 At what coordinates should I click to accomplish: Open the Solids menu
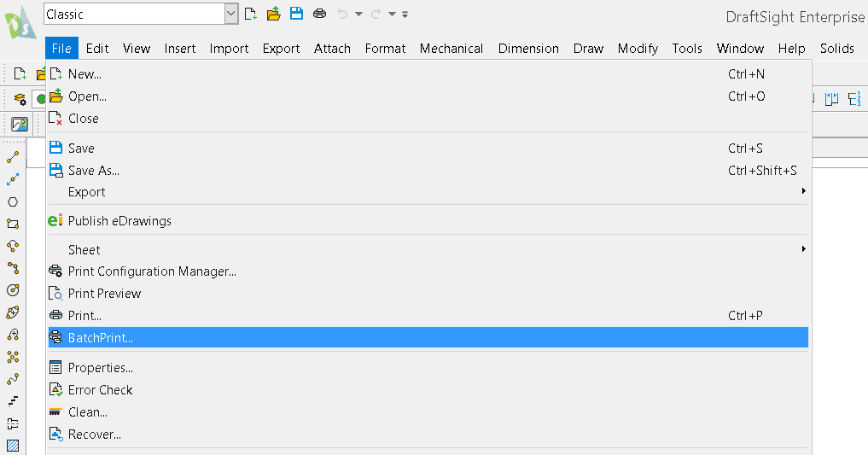[837, 49]
